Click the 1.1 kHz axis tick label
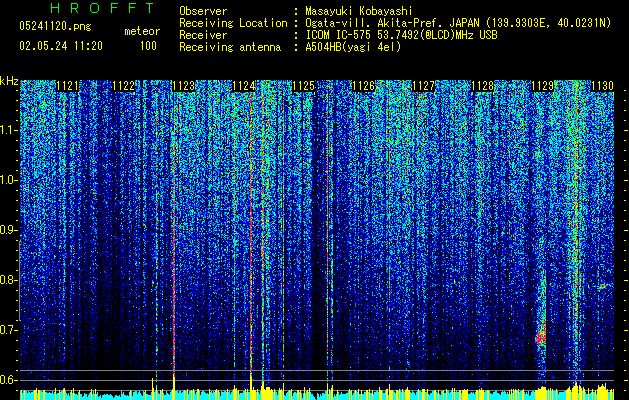Image resolution: width=629 pixels, height=400 pixels. pos(8,130)
